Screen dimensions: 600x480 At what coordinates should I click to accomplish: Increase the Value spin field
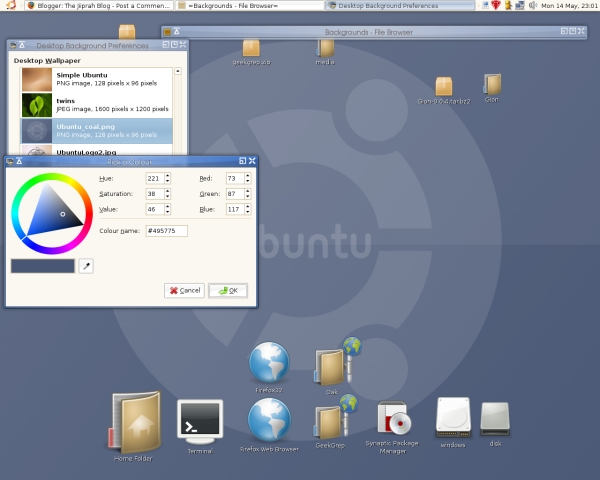168,207
